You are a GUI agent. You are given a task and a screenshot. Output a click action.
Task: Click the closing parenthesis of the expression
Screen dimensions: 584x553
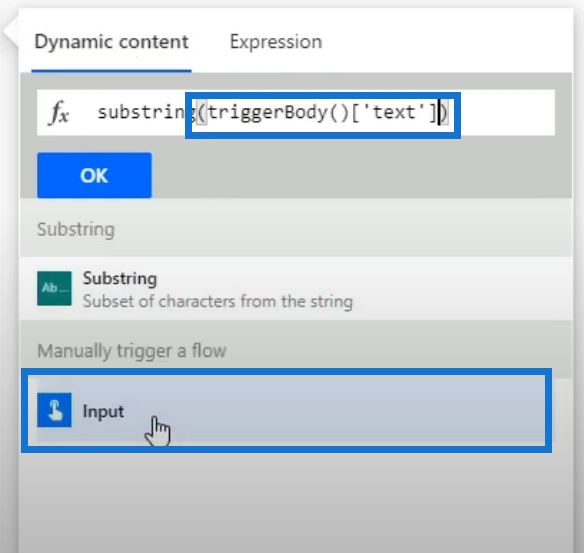point(444,112)
